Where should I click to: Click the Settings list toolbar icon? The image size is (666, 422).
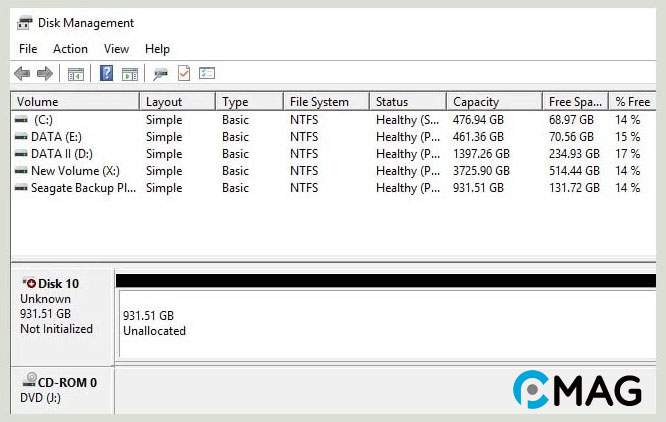point(207,73)
